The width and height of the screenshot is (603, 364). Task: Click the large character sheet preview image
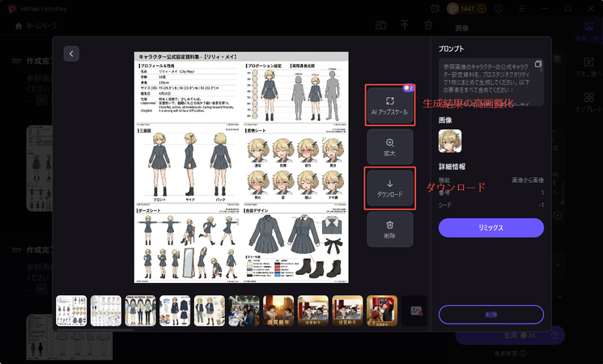[x=241, y=167]
